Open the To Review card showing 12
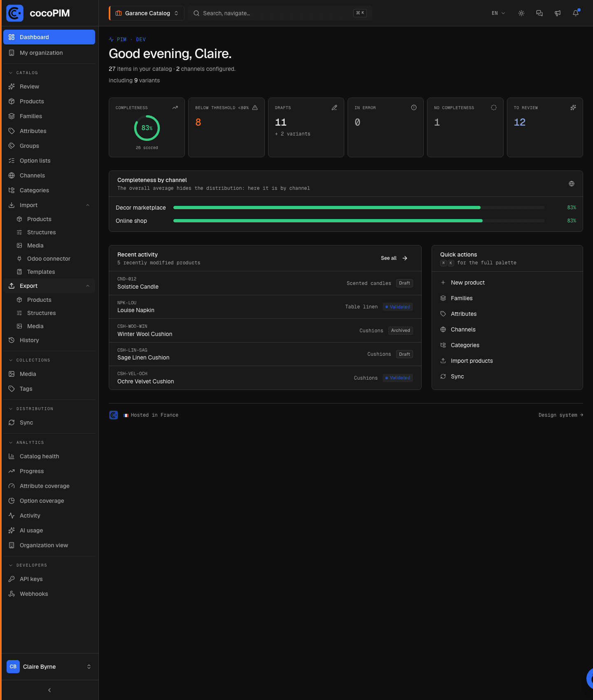The width and height of the screenshot is (593, 700). pos(545,127)
